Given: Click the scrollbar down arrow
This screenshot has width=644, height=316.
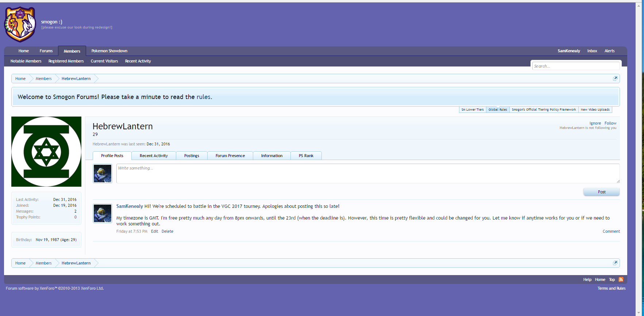Looking at the screenshot, I should 639,313.
